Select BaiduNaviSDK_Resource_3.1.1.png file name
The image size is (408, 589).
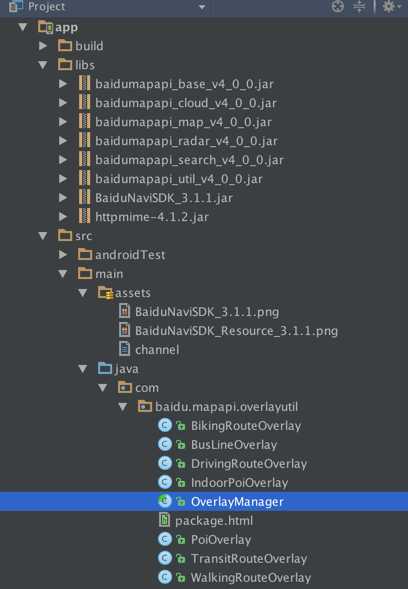(x=236, y=331)
